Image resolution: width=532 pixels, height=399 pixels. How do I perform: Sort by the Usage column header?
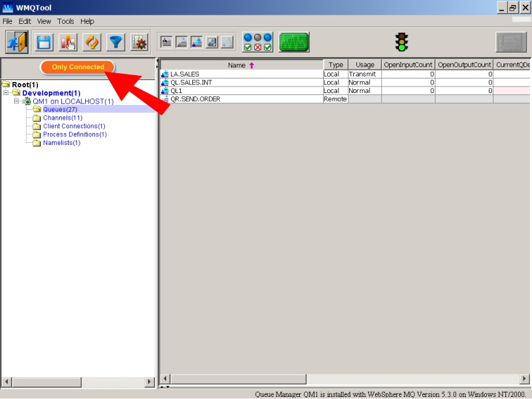click(364, 65)
